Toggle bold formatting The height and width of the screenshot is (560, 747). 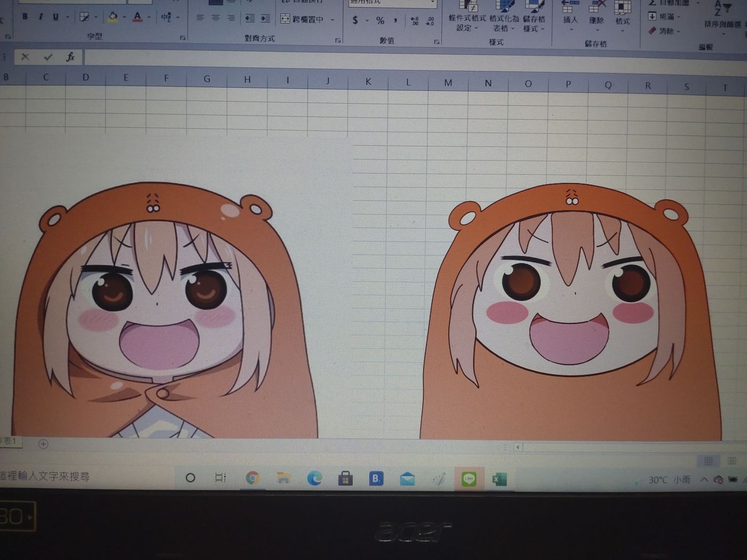pyautogui.click(x=25, y=17)
